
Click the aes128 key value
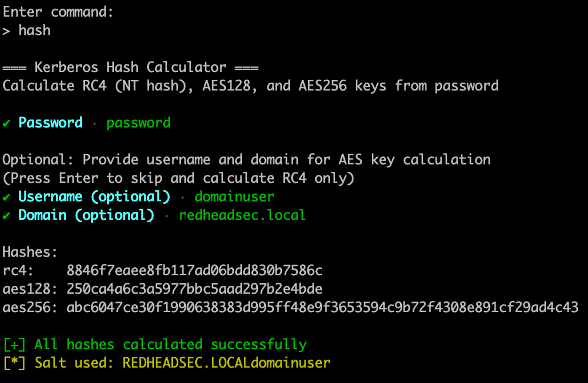[195, 289]
